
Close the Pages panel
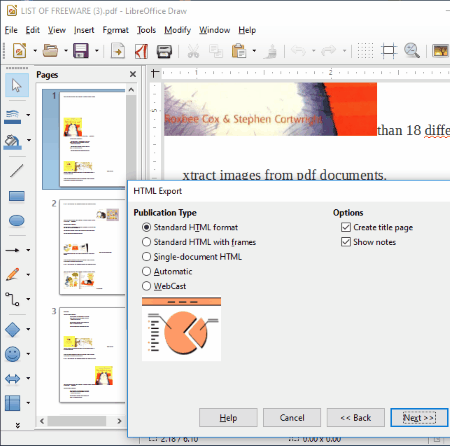(x=133, y=74)
